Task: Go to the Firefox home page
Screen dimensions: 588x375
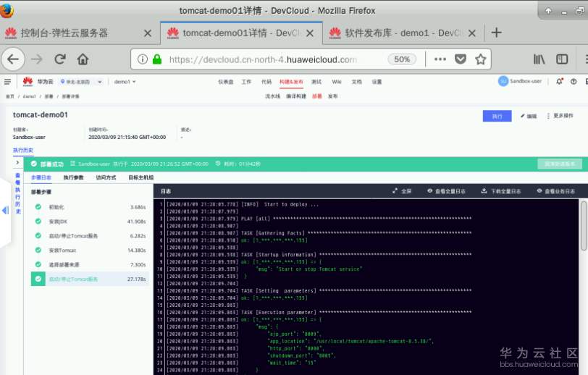Action: pyautogui.click(x=83, y=59)
